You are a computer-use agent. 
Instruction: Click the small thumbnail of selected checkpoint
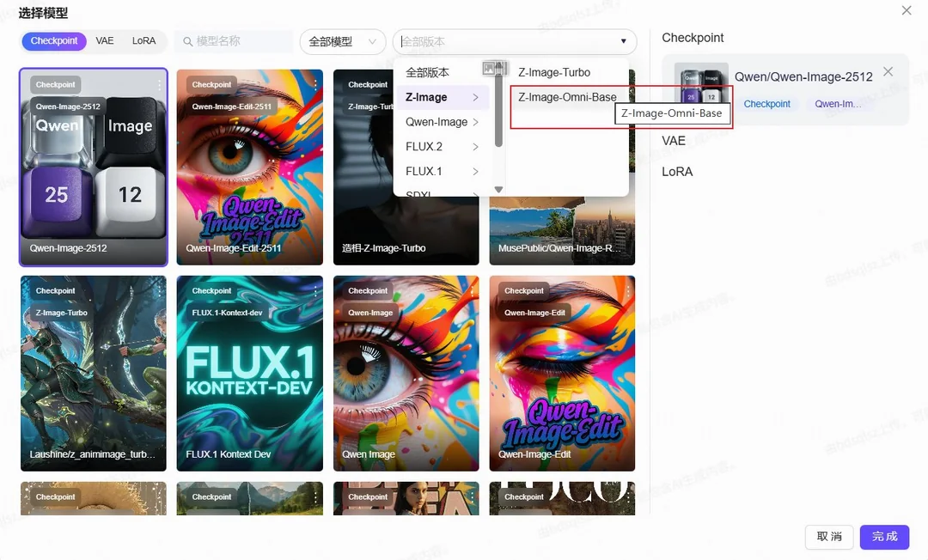(x=701, y=88)
